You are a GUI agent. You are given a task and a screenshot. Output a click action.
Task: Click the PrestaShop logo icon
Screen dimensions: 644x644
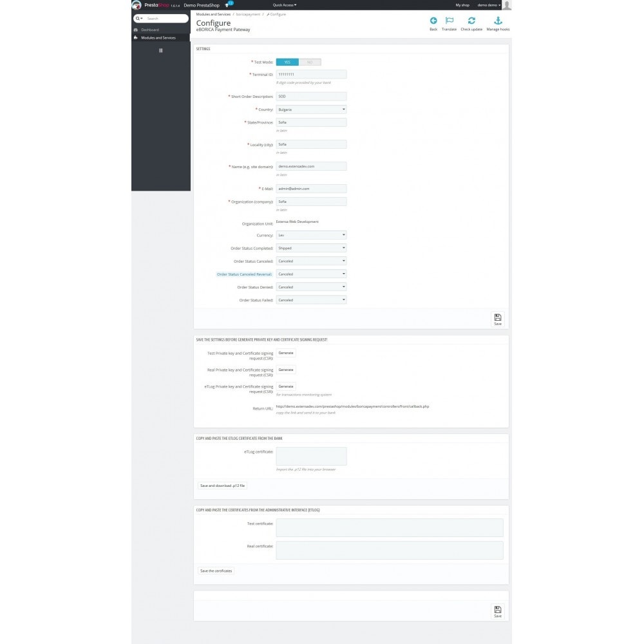tap(137, 5)
